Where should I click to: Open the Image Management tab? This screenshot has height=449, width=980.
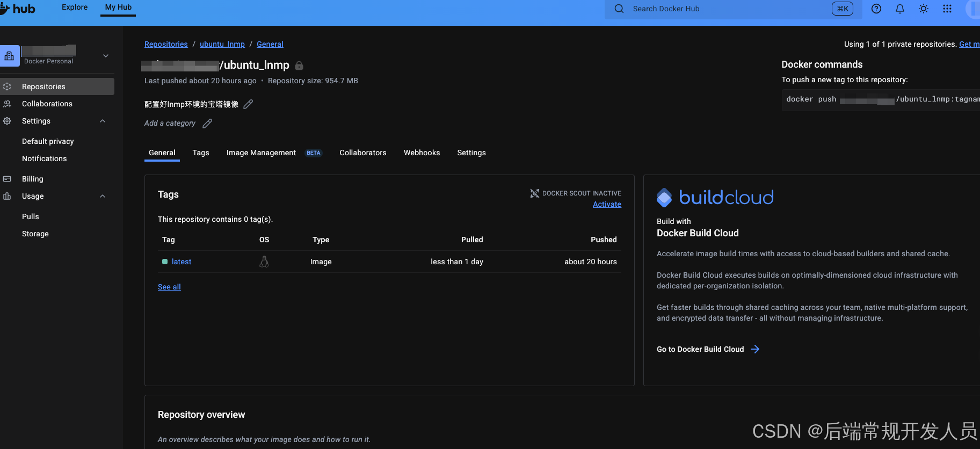(261, 153)
